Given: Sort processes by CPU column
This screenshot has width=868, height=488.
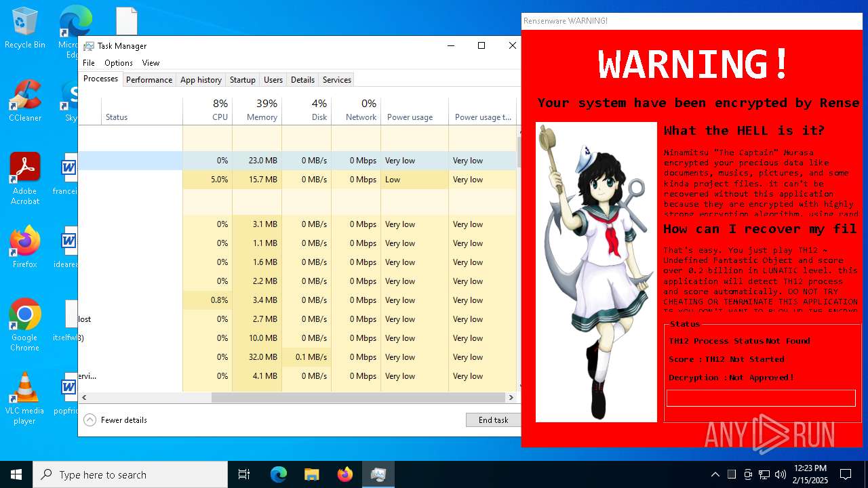Looking at the screenshot, I should (208, 110).
